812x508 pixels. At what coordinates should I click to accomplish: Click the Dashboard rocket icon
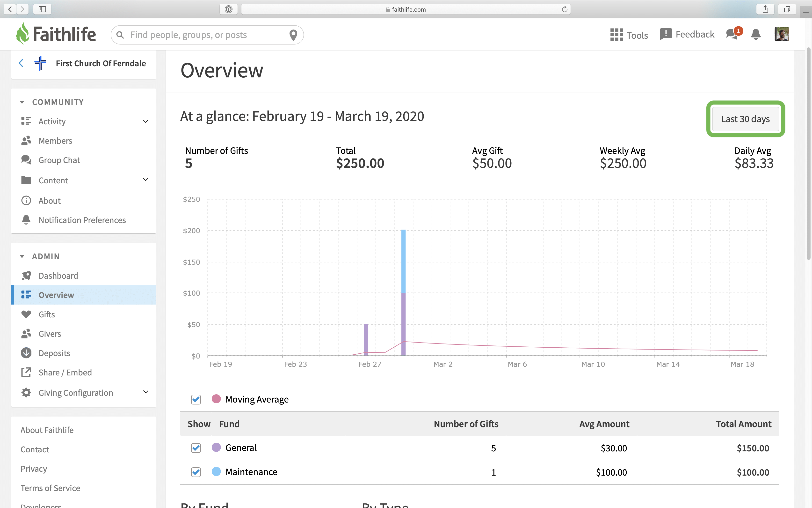tap(26, 276)
